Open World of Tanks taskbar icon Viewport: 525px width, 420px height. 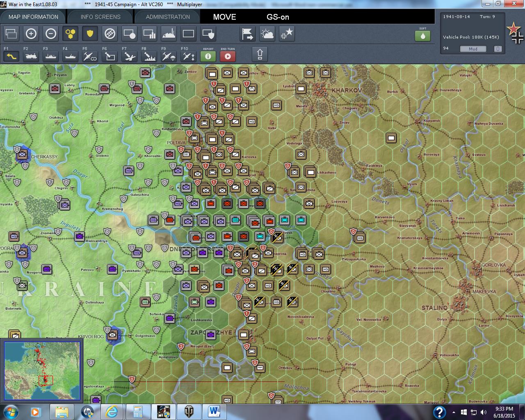click(189, 412)
